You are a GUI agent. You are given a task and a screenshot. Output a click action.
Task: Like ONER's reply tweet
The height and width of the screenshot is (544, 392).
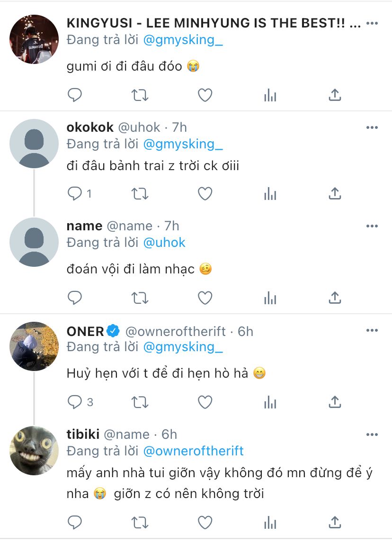[205, 402]
